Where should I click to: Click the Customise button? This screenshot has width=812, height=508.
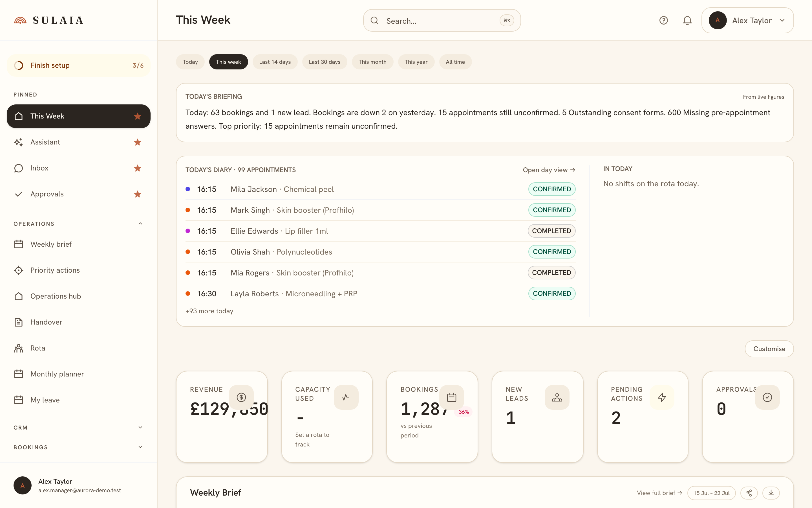pos(769,349)
